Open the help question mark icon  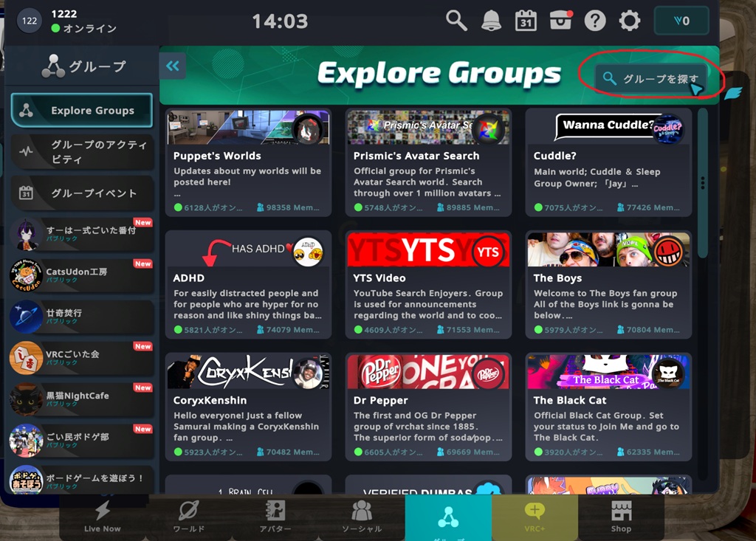pos(595,21)
